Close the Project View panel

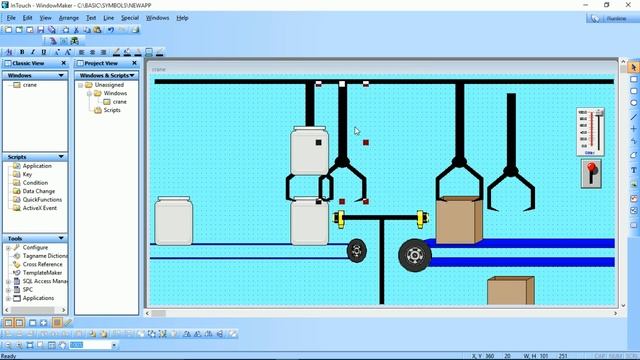tap(134, 63)
